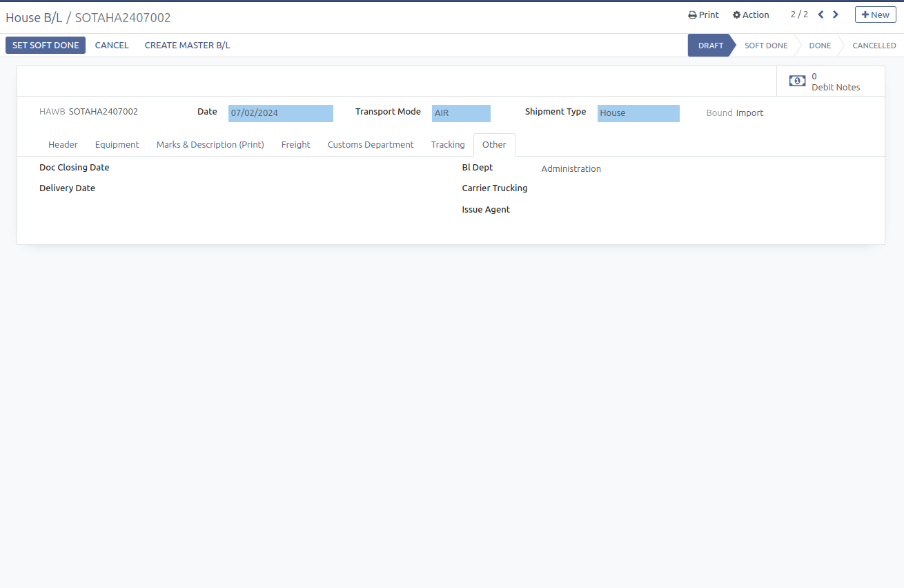
Task: Open the Customs Department tab
Action: 371,145
